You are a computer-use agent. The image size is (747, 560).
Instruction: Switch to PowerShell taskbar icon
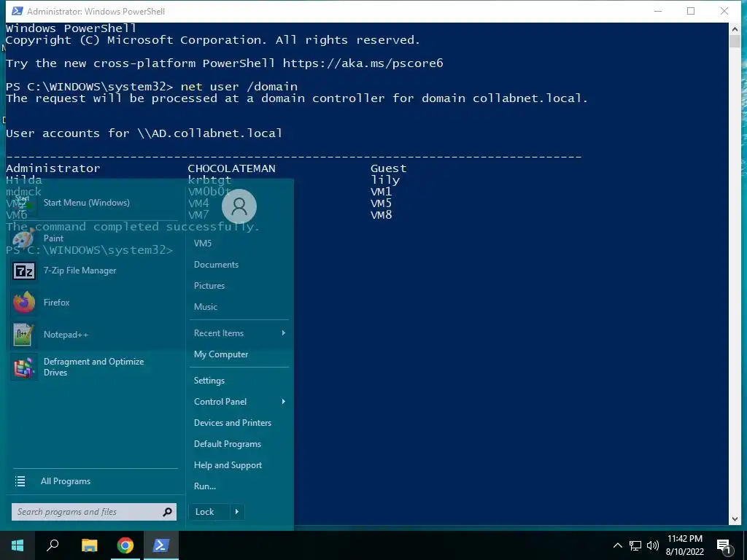click(x=160, y=545)
